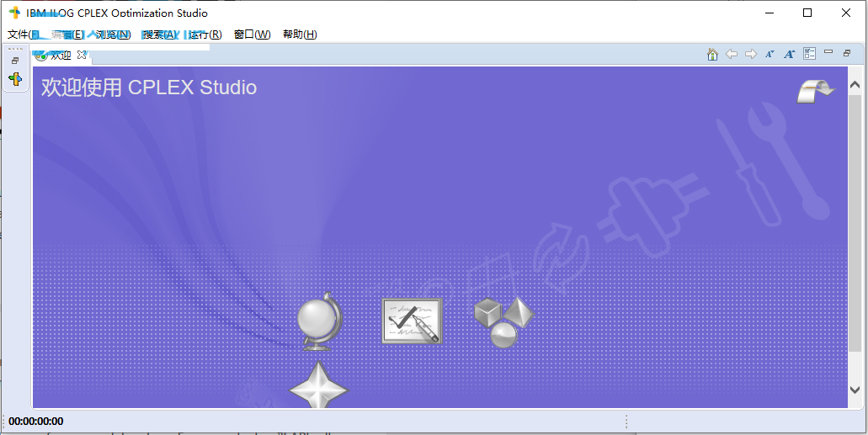Maximize the CPLEX Studio window
868x435 pixels.
[807, 13]
